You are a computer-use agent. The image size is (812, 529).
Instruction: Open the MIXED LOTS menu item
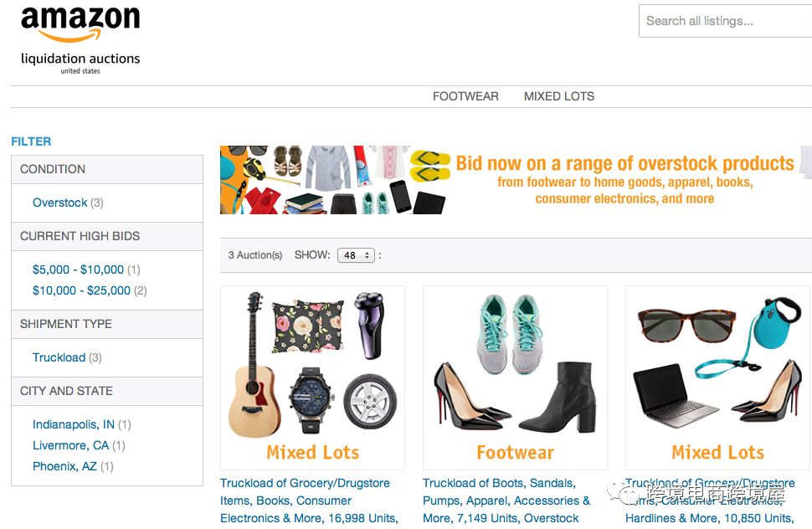coord(558,96)
